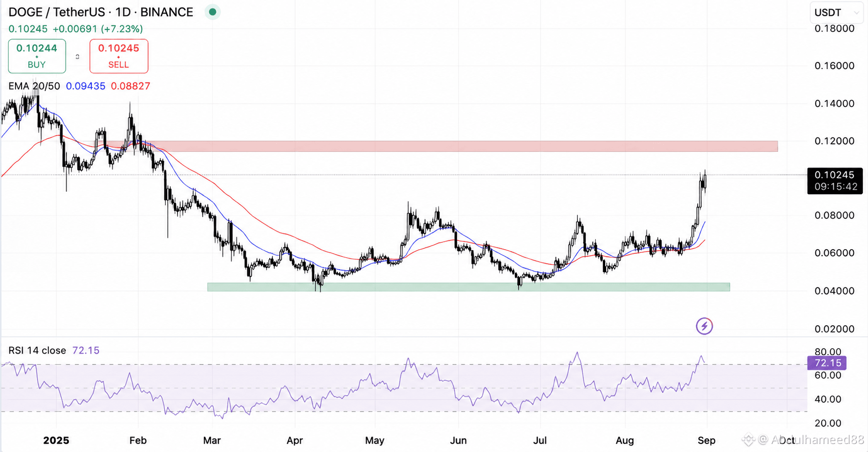Click the Sep label on time axis

click(x=707, y=441)
